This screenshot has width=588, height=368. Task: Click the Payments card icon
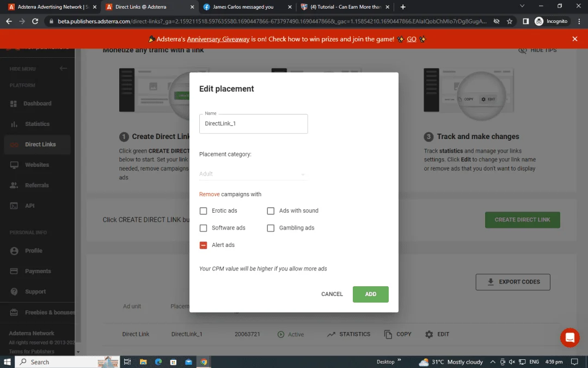pyautogui.click(x=14, y=271)
